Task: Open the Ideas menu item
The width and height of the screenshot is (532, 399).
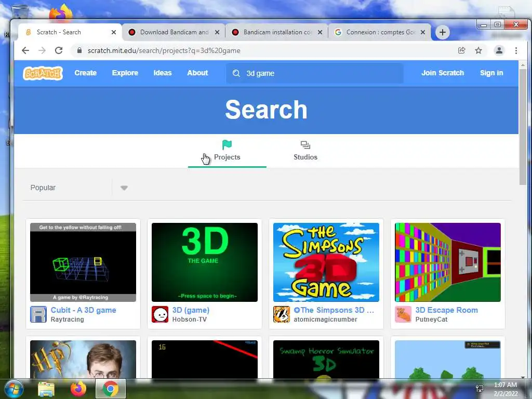Action: point(163,73)
